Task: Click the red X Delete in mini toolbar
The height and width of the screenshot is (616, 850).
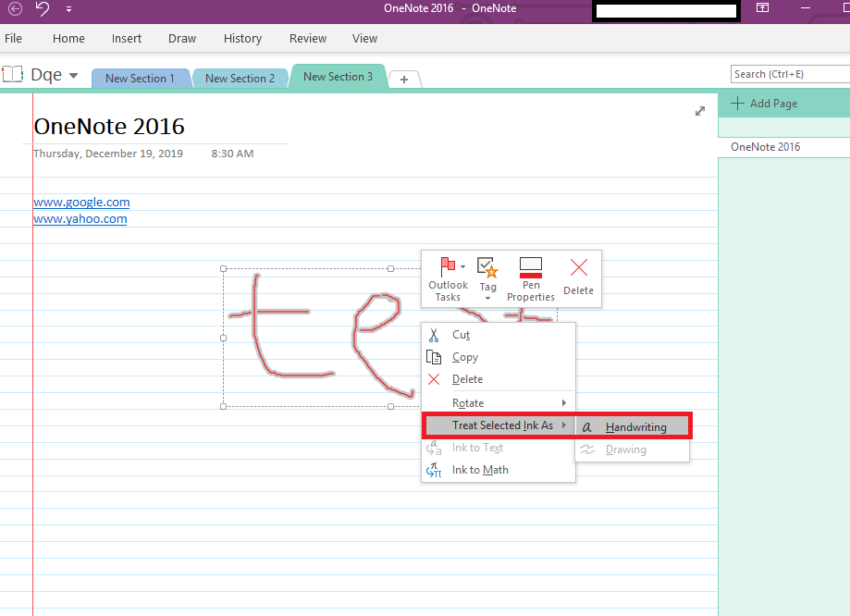Action: click(579, 267)
